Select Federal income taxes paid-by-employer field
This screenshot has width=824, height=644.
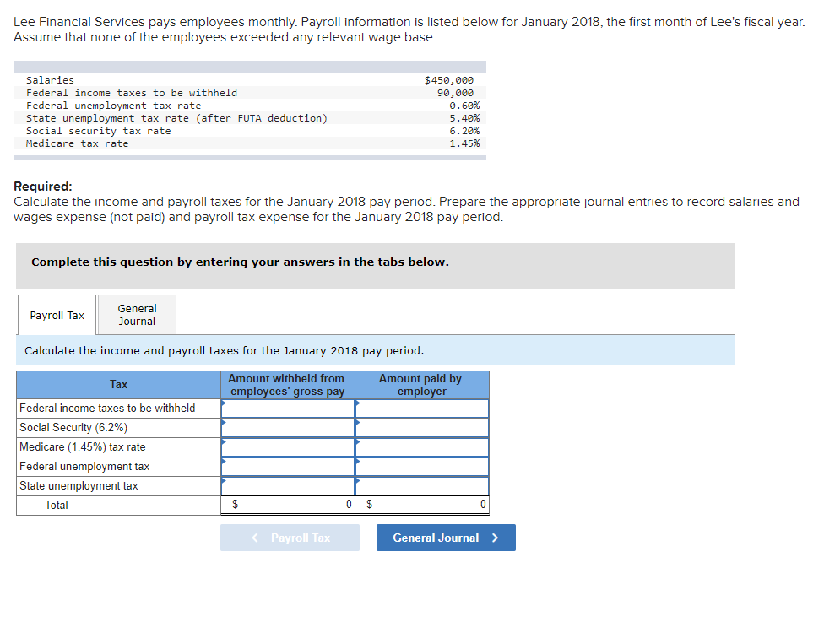pyautogui.click(x=422, y=409)
